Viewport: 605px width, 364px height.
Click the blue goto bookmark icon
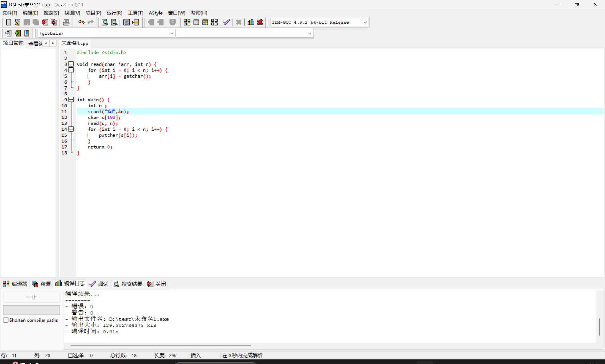pos(27,33)
